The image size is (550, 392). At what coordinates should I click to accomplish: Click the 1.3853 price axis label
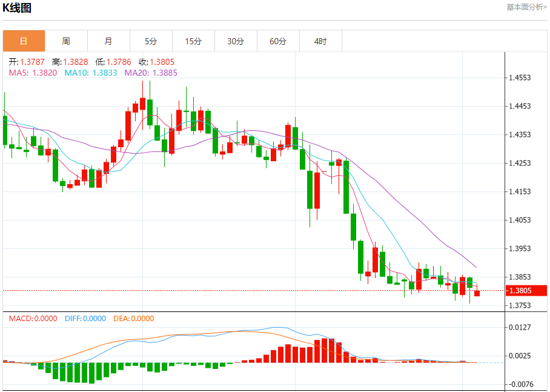click(520, 277)
